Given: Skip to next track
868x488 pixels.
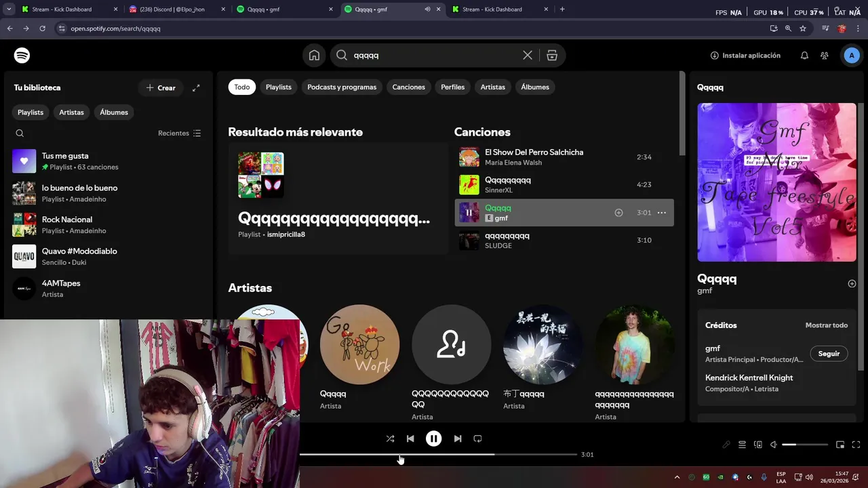Looking at the screenshot, I should click(x=458, y=439).
